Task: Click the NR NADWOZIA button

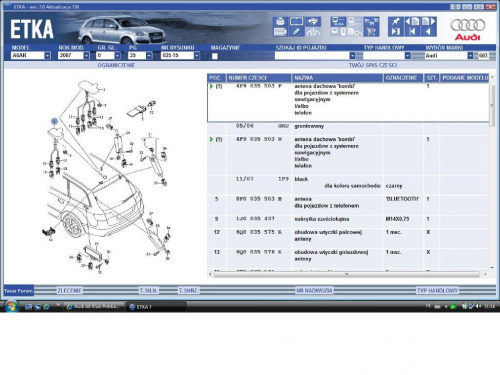Action: [314, 291]
